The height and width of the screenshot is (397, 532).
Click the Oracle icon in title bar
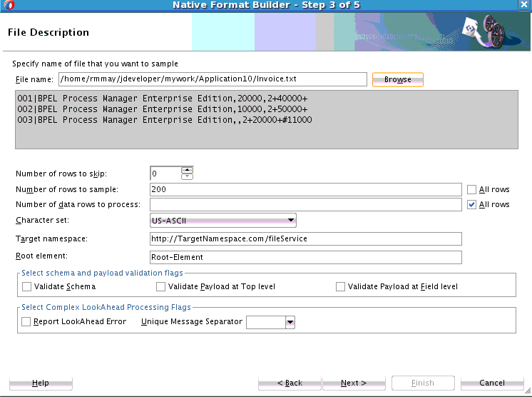pos(9,5)
